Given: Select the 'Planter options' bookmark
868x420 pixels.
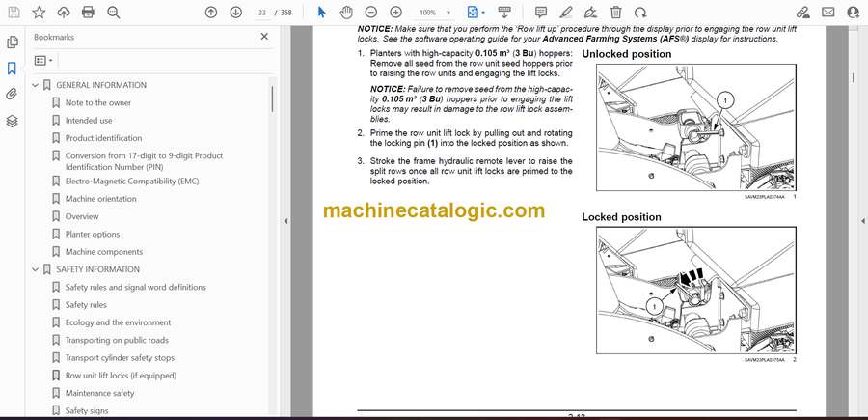Looking at the screenshot, I should [x=93, y=235].
